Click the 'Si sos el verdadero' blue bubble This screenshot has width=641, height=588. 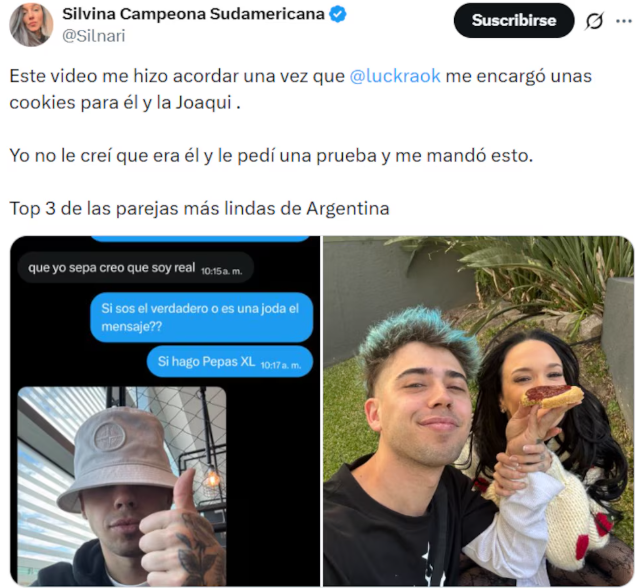tap(202, 317)
